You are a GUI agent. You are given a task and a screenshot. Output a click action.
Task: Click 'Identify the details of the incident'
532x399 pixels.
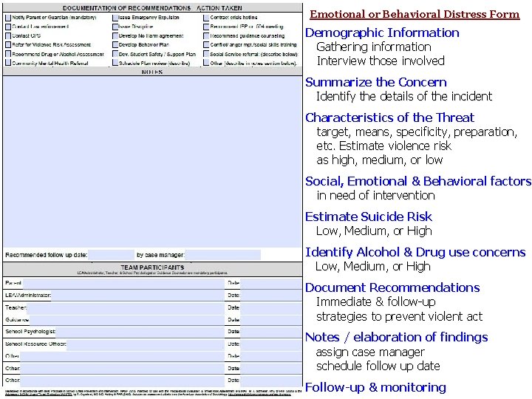coord(404,96)
